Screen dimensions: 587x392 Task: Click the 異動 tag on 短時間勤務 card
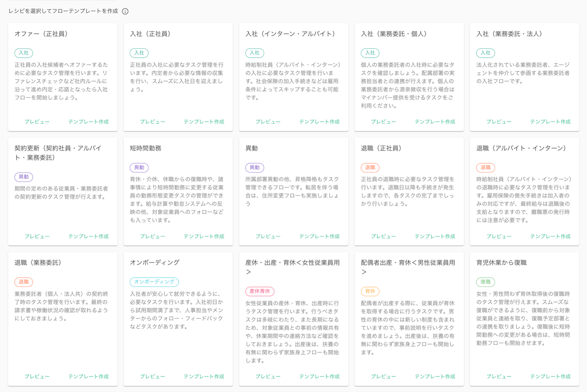pos(139,168)
